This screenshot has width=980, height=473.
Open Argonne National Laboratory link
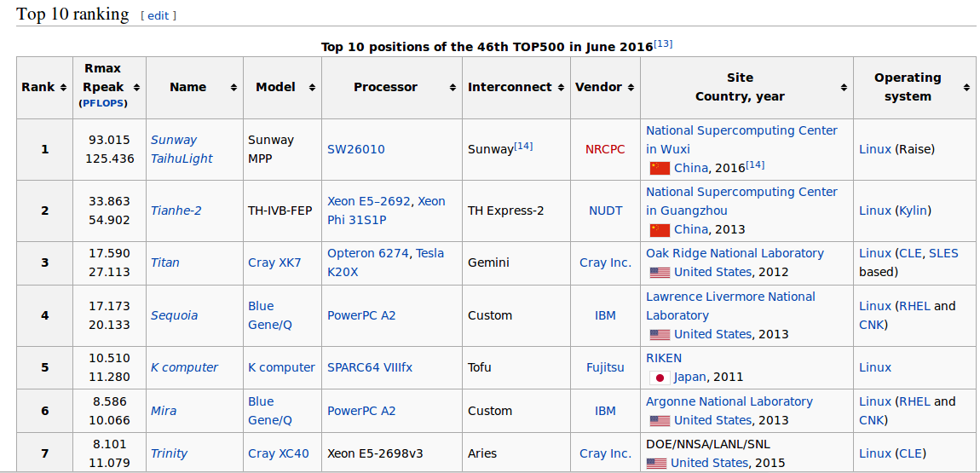tap(729, 401)
